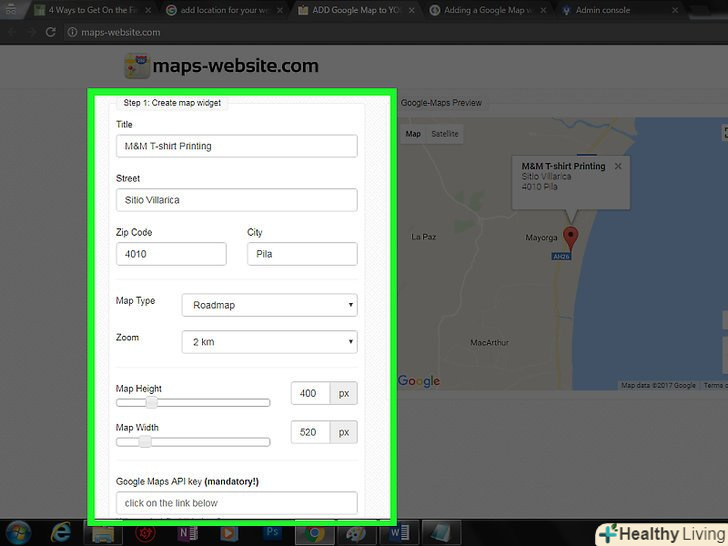Click the Map Height value box 400

pyautogui.click(x=310, y=393)
